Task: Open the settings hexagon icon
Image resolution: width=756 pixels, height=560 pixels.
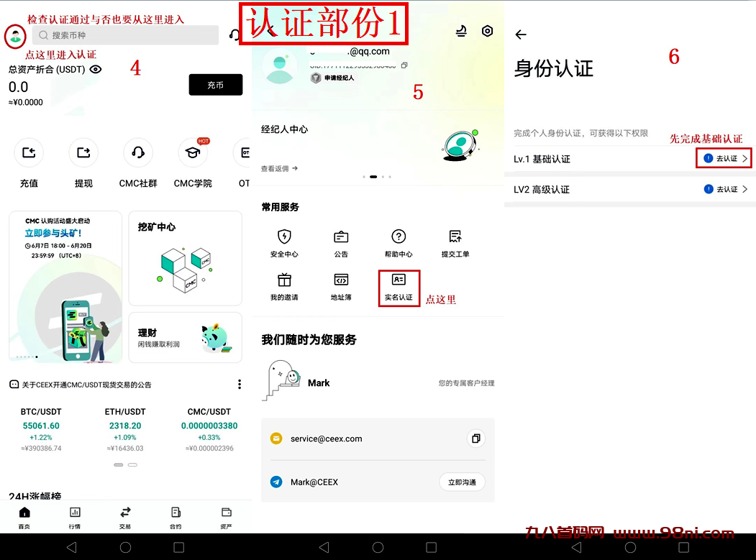Action: click(487, 31)
